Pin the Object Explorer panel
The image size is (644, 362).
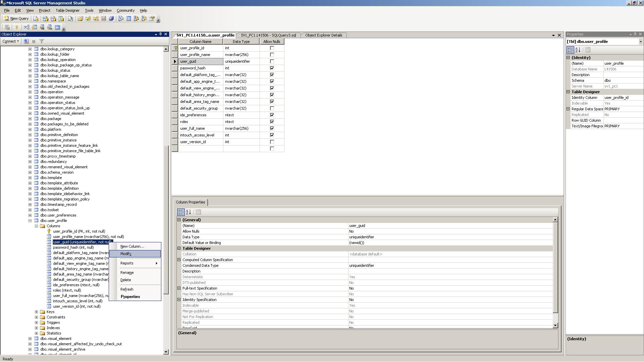point(160,34)
